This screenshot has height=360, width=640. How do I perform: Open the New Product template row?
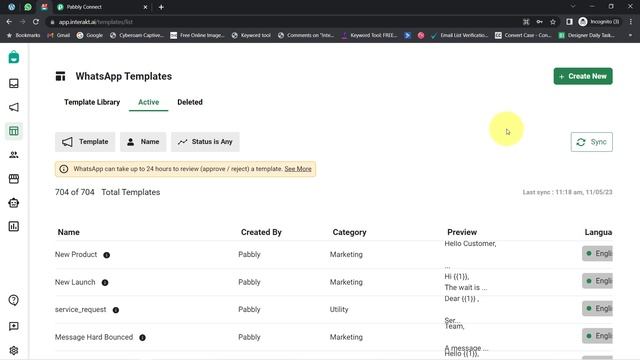334,254
